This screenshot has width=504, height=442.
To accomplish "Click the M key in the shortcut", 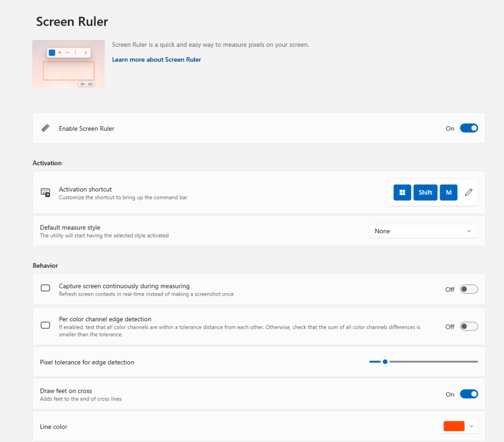I will [x=448, y=192].
